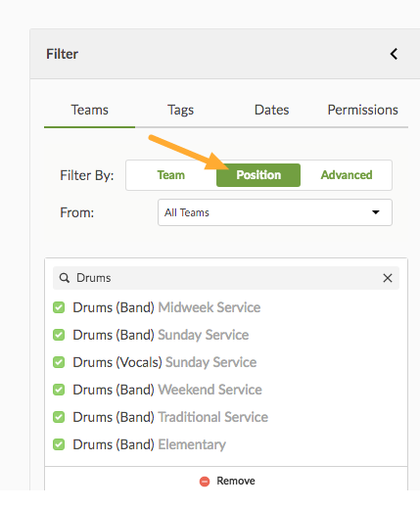The image size is (420, 509).
Task: Toggle Drums (Vocals) Sunday Service checkbox
Action: [59, 362]
